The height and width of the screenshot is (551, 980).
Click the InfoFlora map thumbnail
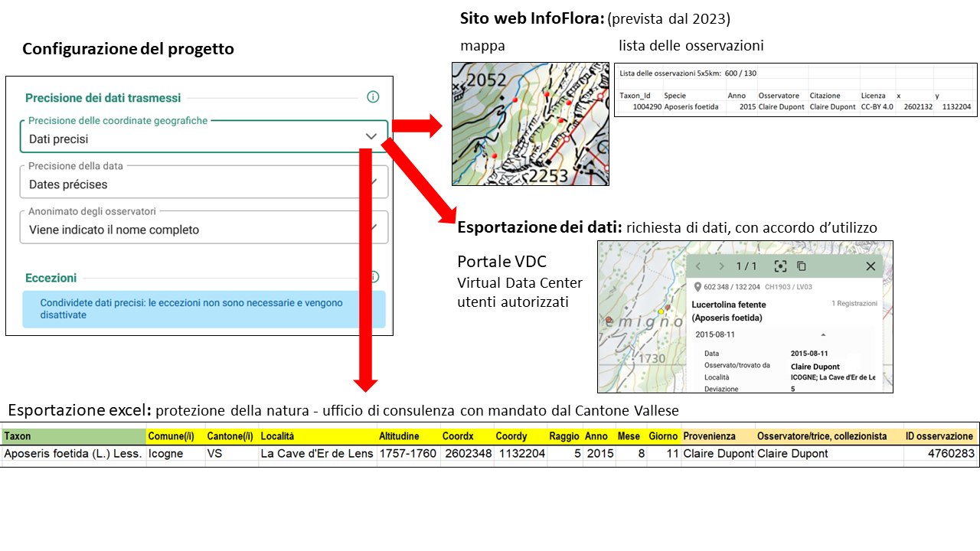tap(531, 124)
